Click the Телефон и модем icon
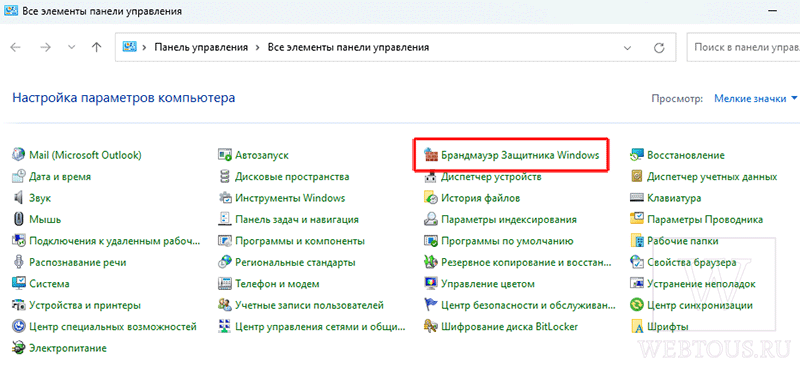Viewport: 800px width, 367px height. click(224, 284)
